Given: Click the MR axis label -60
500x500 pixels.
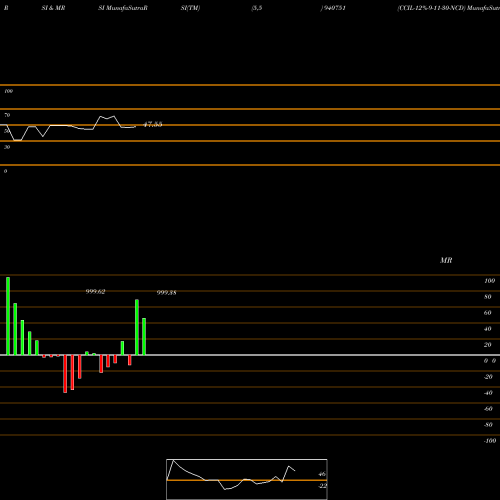Looking at the screenshot, I should [488, 409].
